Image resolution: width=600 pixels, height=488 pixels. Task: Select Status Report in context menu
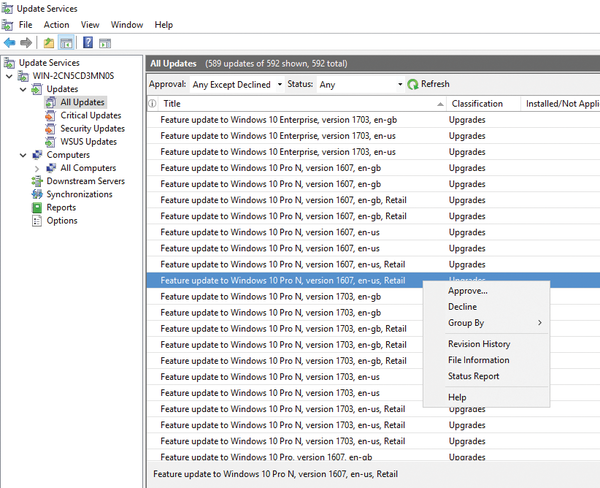[486, 376]
